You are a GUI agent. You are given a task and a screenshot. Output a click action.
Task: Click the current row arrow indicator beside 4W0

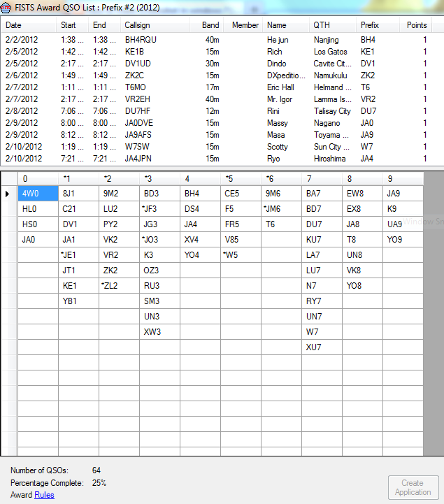8,194
